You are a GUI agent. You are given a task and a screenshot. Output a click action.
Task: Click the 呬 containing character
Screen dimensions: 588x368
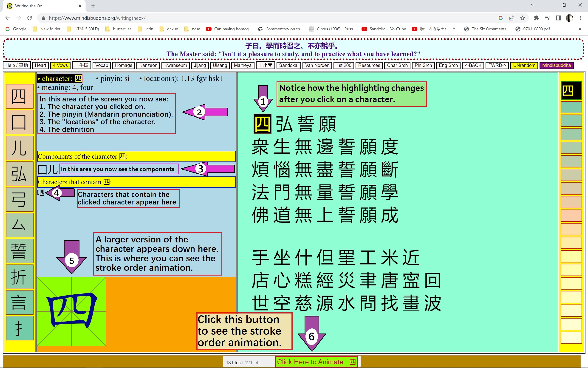pyautogui.click(x=41, y=193)
